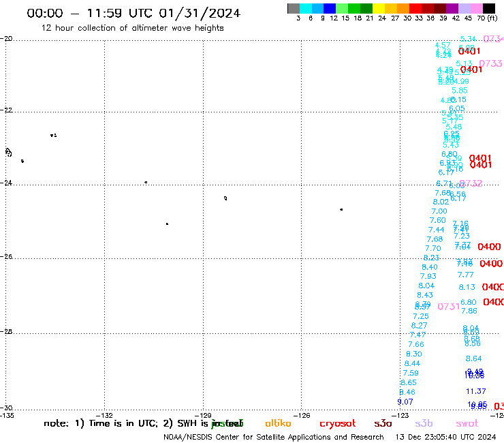Click the pink 'swot' satellite label
The height and width of the screenshot is (443, 504).
[467, 424]
